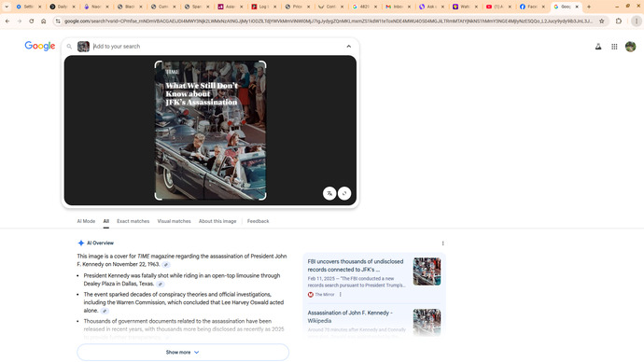This screenshot has height=362, width=644.
Task: Click the address bar URL
Action: tap(329, 21)
